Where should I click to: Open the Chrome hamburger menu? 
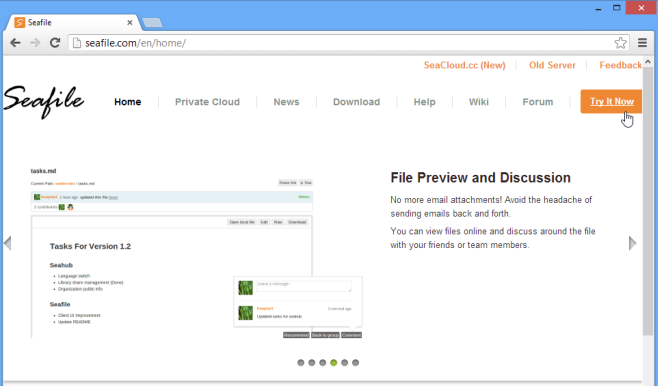click(x=642, y=43)
